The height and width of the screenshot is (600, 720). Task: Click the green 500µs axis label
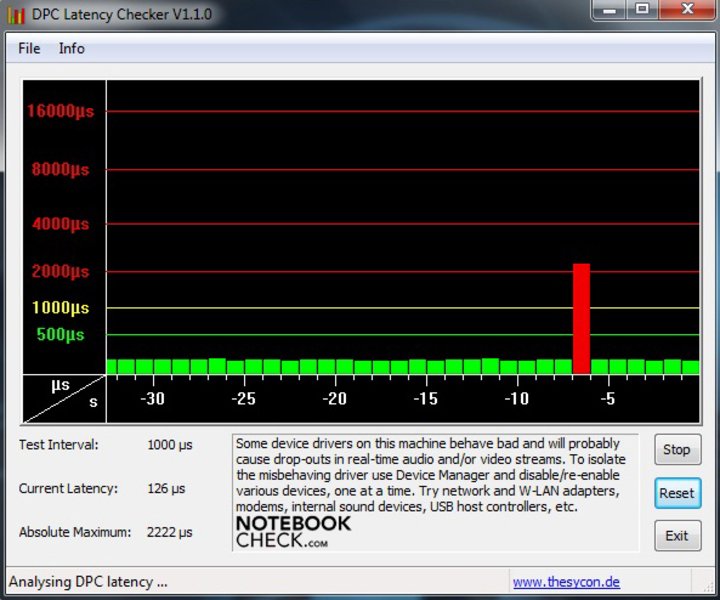click(60, 334)
